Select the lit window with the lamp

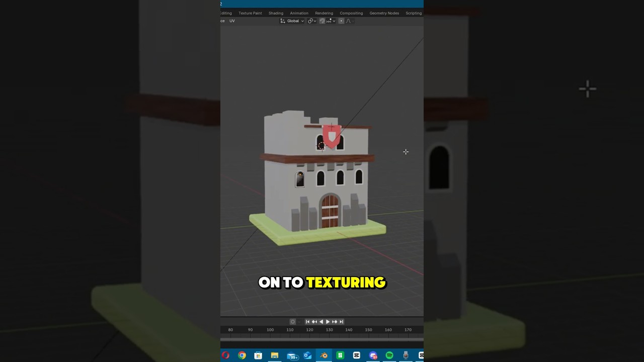pos(300,179)
